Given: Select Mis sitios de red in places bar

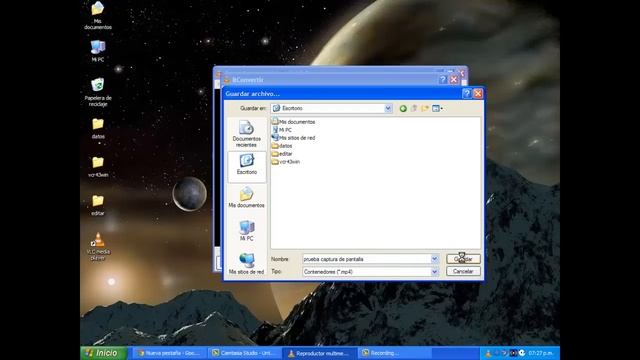Looking at the screenshot, I should pyautogui.click(x=247, y=264).
